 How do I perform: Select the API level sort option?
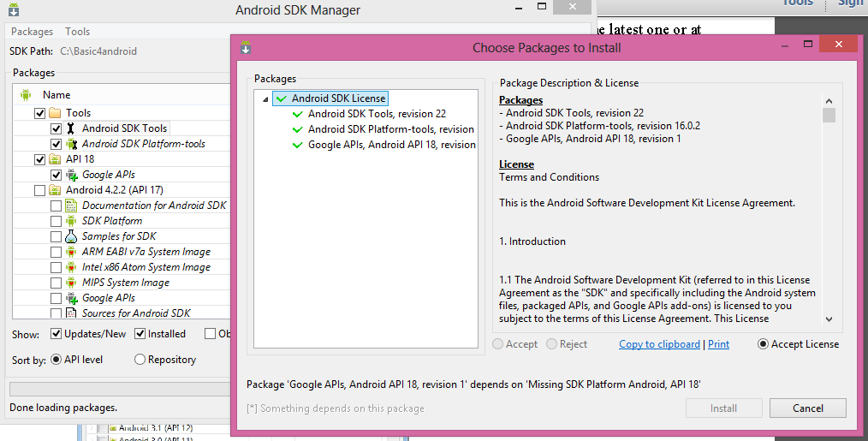tap(56, 360)
